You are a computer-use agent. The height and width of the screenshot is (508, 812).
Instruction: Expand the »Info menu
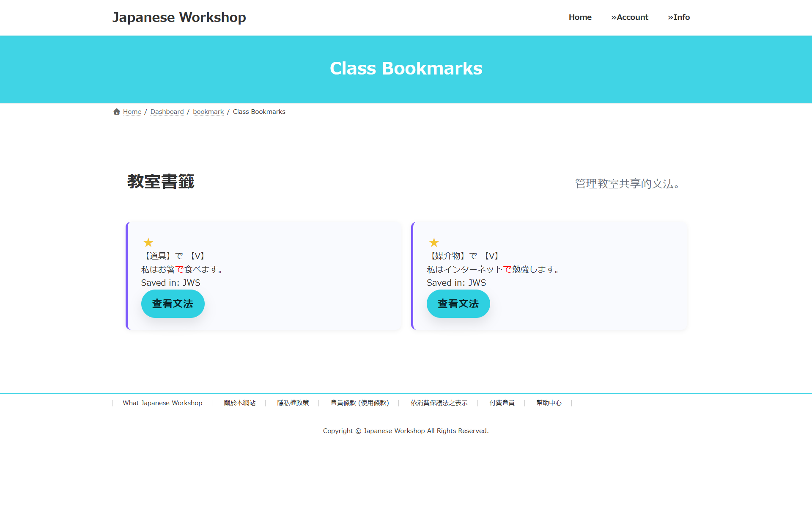coord(678,17)
